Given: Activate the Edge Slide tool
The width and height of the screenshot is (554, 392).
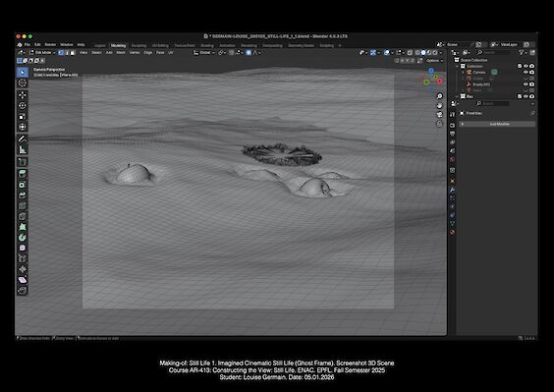Looking at the screenshot, I should tap(23, 258).
